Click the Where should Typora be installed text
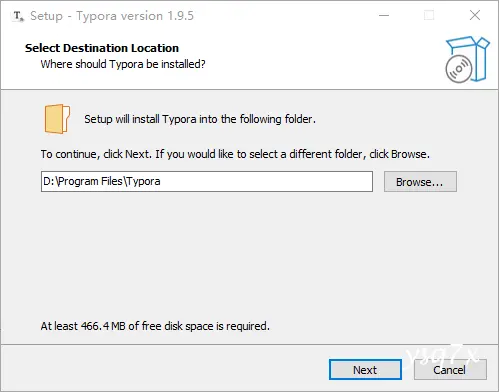The width and height of the screenshot is (499, 392). point(123,64)
